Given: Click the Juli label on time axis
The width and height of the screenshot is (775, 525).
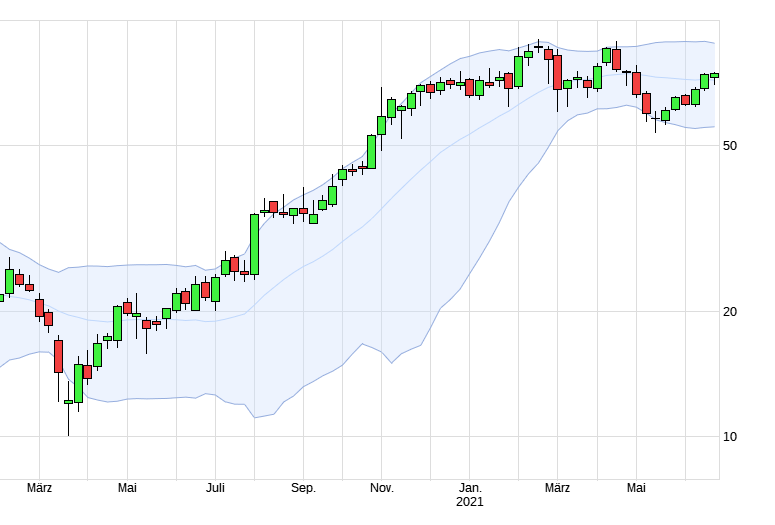Looking at the screenshot, I should coord(215,488).
